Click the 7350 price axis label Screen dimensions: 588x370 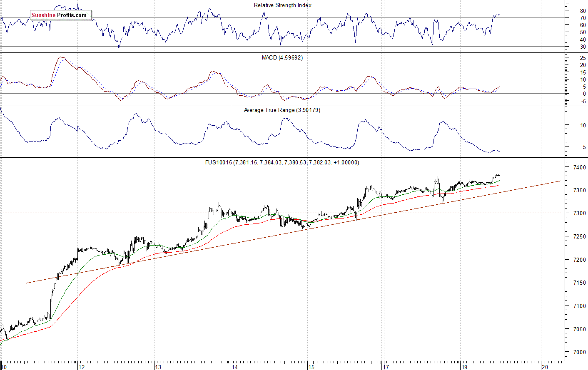point(580,190)
